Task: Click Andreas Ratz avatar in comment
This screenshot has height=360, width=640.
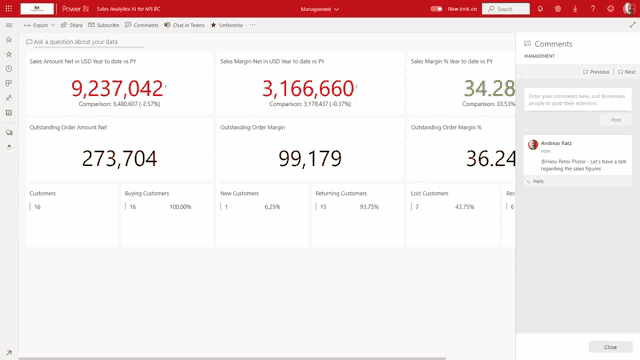Action: tap(533, 144)
